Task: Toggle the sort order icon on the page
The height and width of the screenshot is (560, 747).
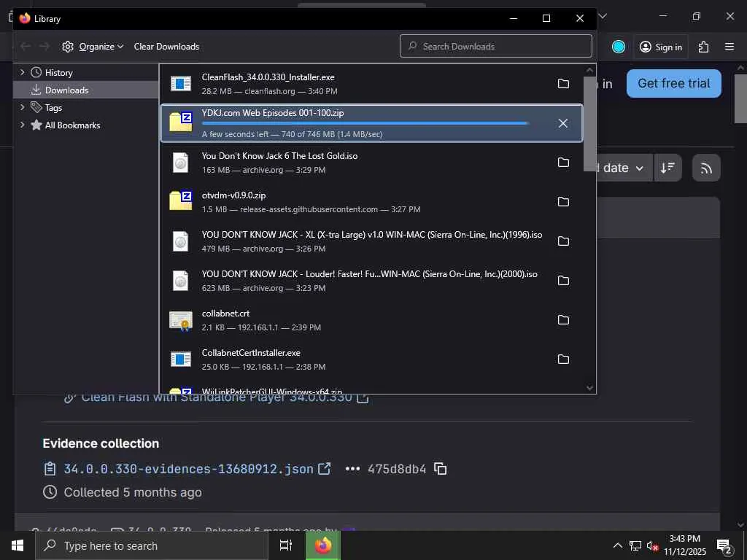Action: click(667, 168)
